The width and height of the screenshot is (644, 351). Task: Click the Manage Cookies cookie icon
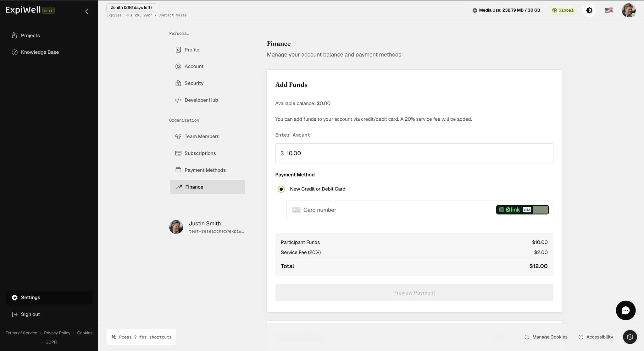click(x=527, y=337)
